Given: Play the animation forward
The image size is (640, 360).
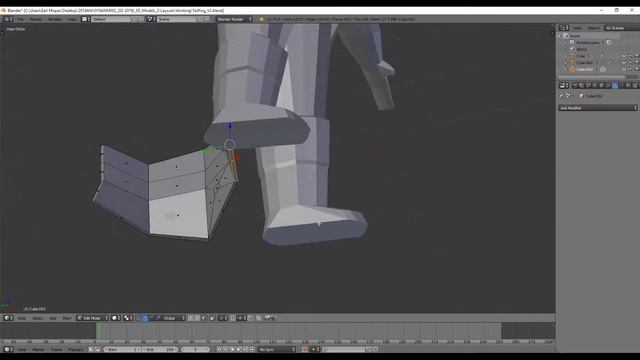Looking at the screenshot, I should (239, 349).
